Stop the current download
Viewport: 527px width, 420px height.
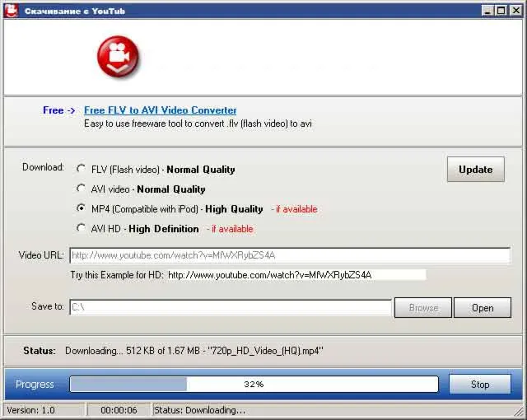click(x=480, y=384)
